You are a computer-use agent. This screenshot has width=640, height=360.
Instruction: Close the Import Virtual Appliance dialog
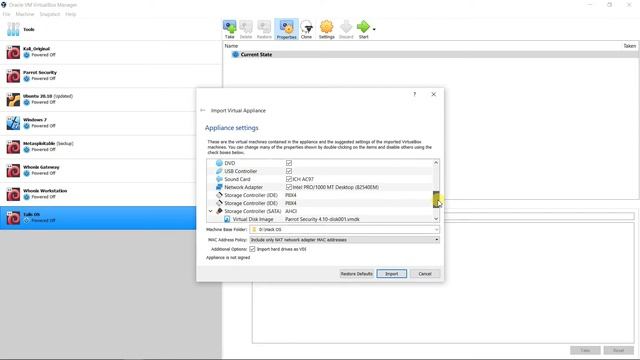433,94
